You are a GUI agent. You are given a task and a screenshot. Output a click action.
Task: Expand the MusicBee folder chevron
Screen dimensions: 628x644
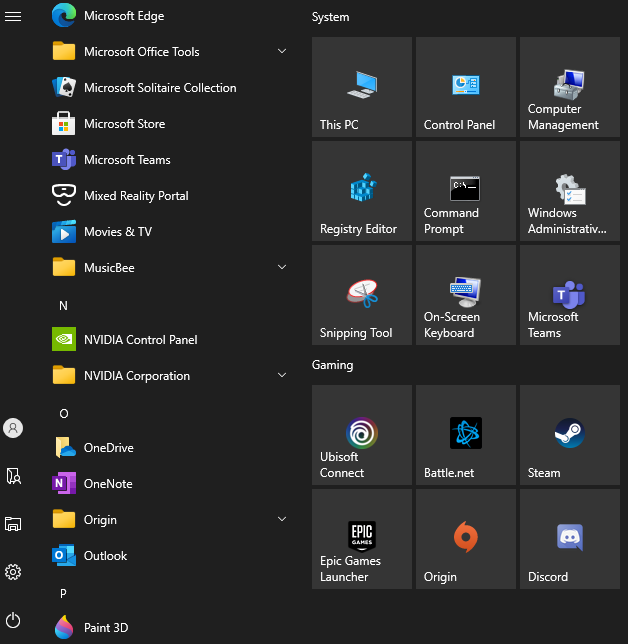(282, 267)
